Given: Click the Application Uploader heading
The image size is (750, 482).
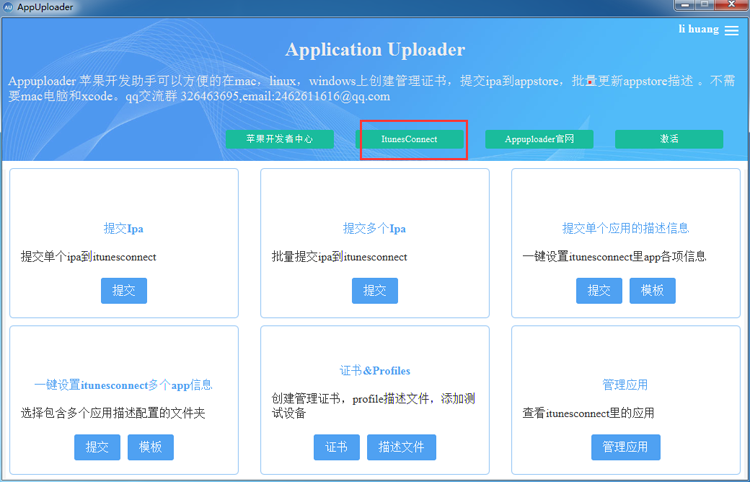Looking at the screenshot, I should coord(375,50).
